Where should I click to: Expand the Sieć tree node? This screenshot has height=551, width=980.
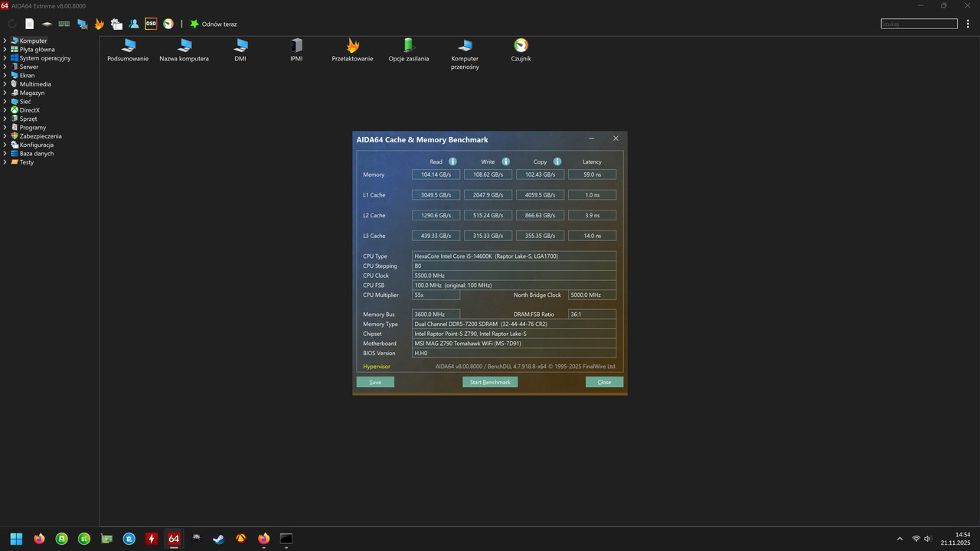tap(5, 101)
